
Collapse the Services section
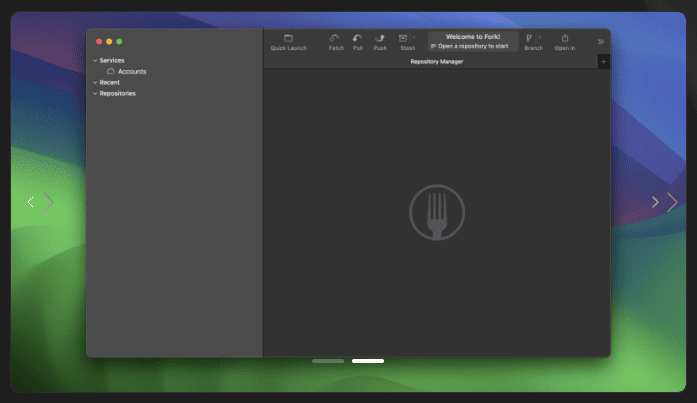95,60
